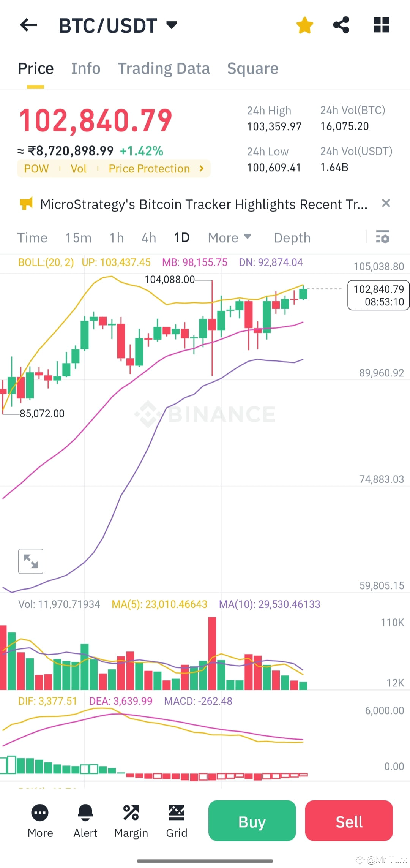Toggle BTC/USDT as a favorite pair
Viewport: 410px width, 868px height.
pos(305,25)
